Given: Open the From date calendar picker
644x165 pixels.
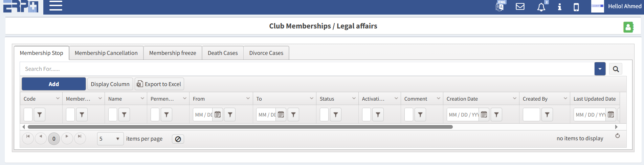Looking at the screenshot, I should coord(218,115).
